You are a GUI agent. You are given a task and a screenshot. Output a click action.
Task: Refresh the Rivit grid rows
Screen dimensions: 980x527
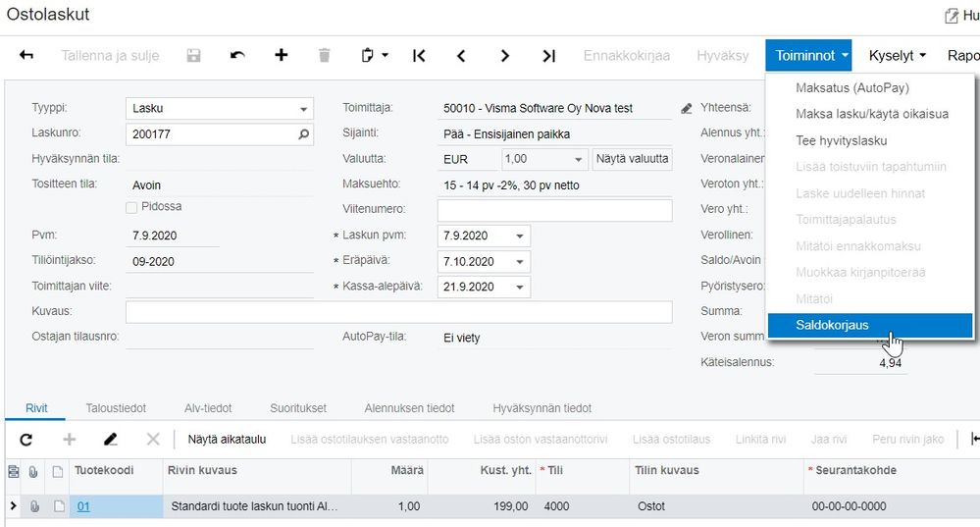click(x=26, y=440)
